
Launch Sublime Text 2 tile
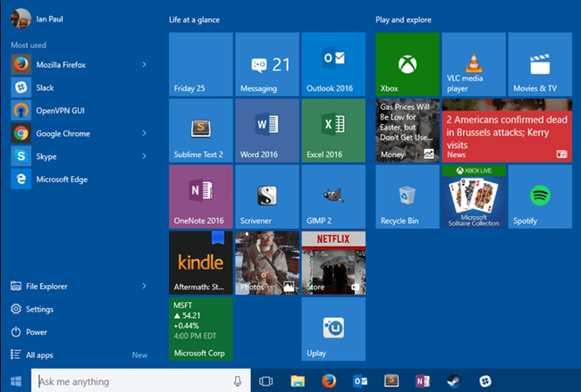pos(200,130)
